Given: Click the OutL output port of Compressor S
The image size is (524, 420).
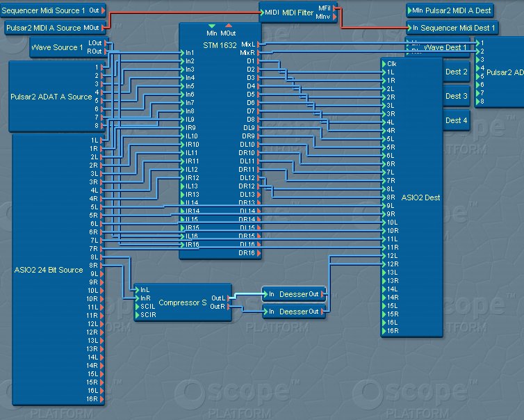Looking at the screenshot, I should (229, 298).
